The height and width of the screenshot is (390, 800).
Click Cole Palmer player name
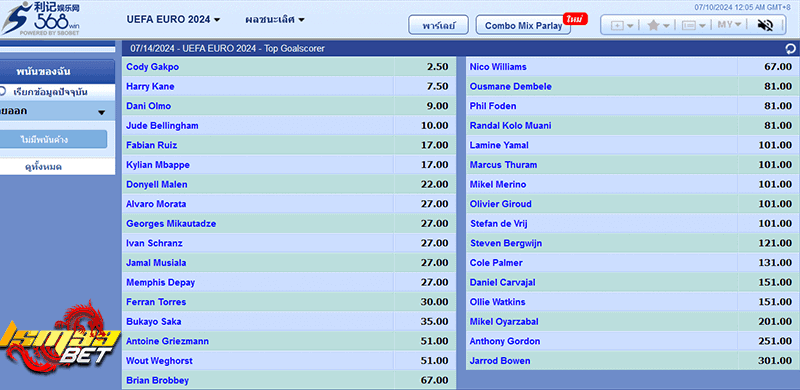[x=496, y=263]
